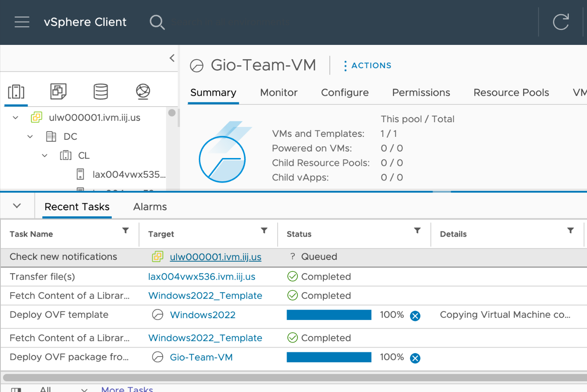
Task: Click the Deploy OVF template task name
Action: [x=59, y=315]
